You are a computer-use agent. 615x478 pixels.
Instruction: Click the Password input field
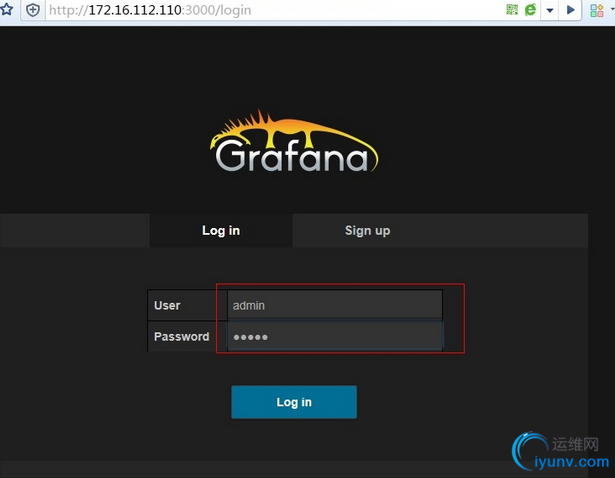tap(335, 336)
